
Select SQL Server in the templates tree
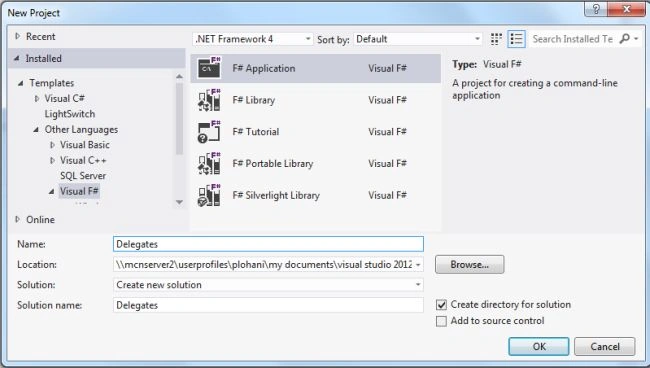(x=83, y=176)
